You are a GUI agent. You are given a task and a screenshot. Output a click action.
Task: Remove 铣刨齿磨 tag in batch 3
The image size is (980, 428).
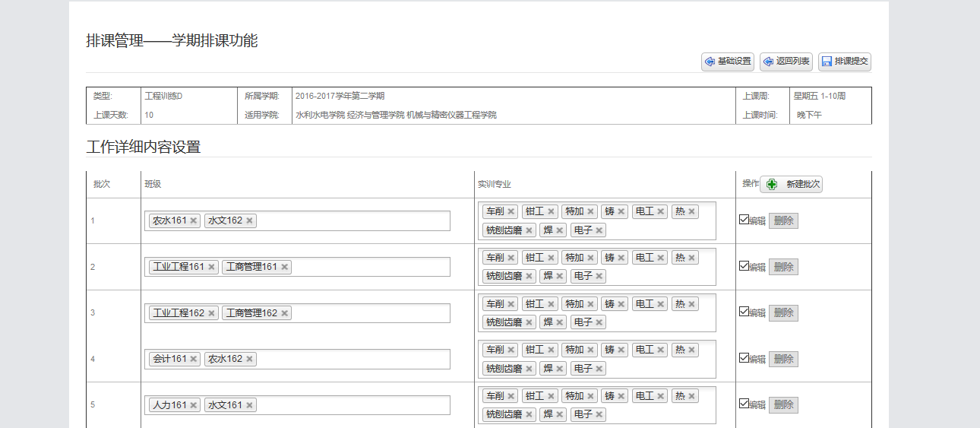[x=529, y=322]
